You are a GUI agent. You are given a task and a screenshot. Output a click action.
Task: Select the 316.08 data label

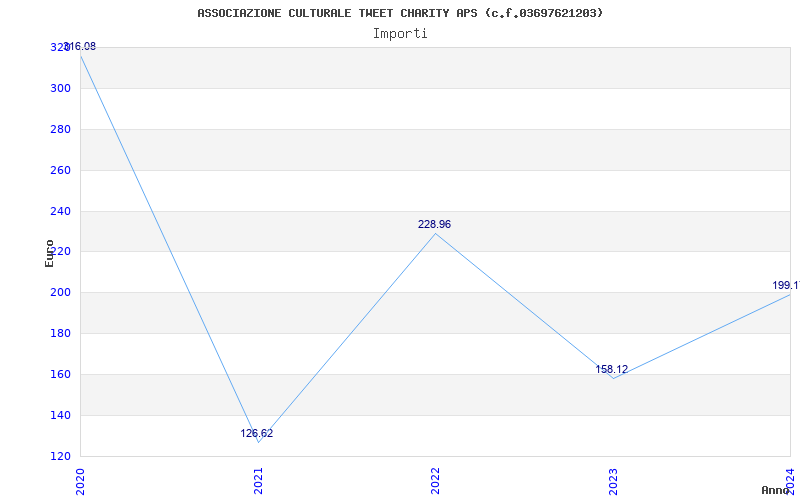tap(80, 46)
